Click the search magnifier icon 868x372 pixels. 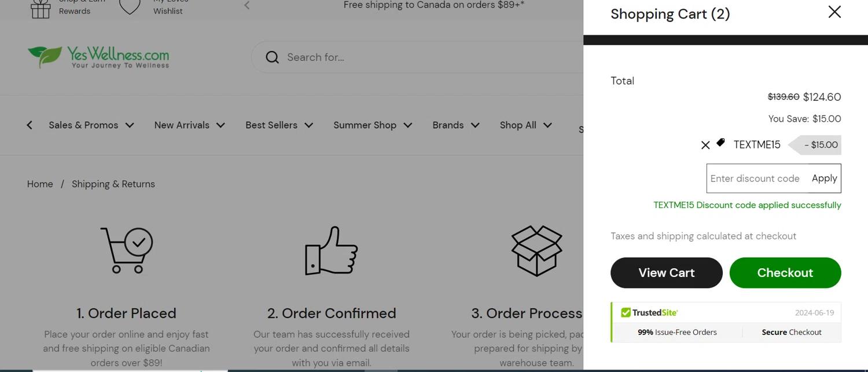pyautogui.click(x=272, y=57)
